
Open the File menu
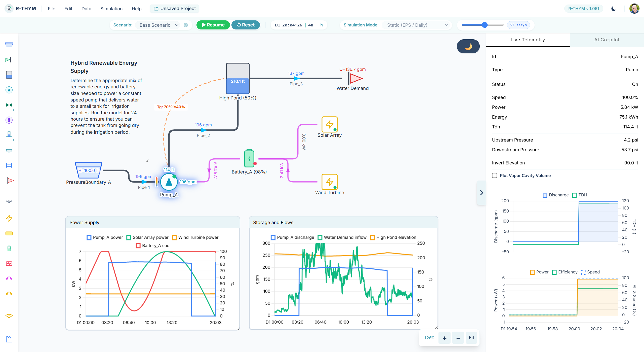point(51,9)
